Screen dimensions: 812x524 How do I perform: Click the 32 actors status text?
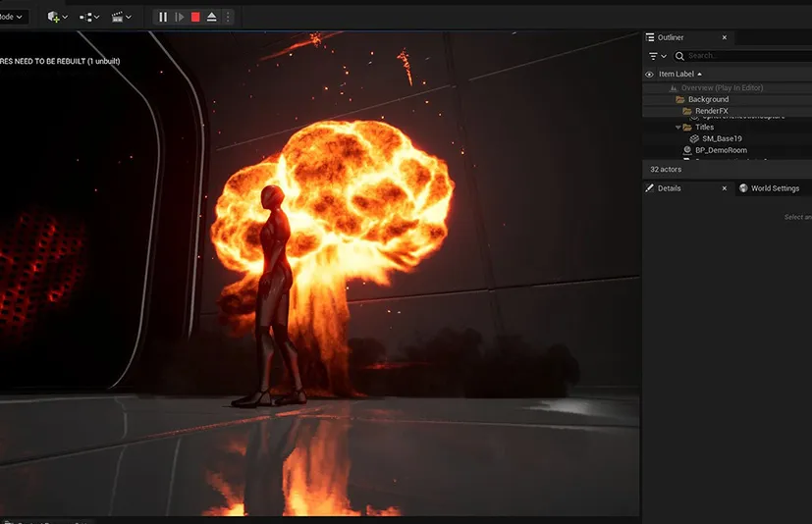coord(666,170)
